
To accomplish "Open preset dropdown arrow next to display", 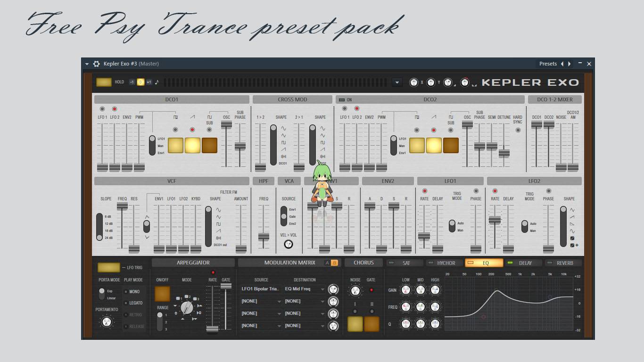I will pos(397,82).
